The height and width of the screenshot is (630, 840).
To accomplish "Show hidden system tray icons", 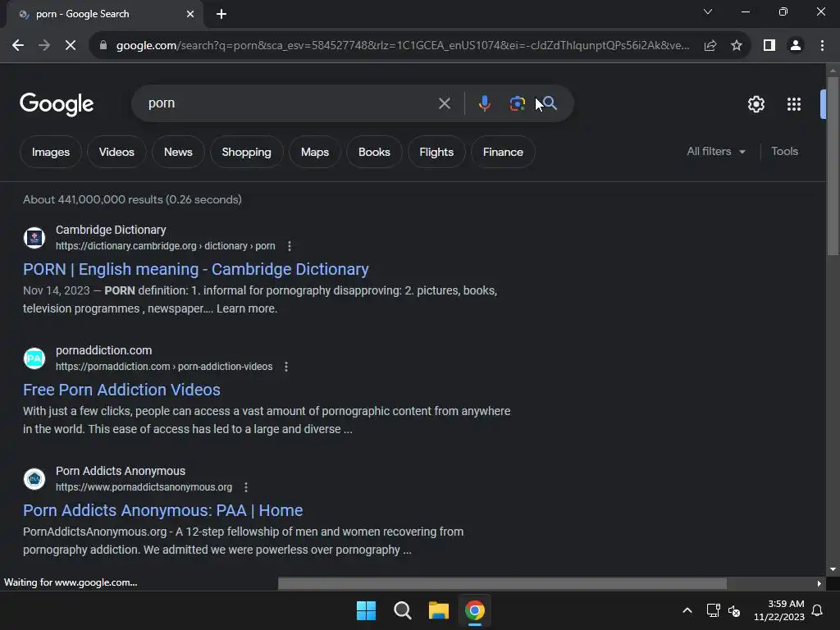I will (x=687, y=610).
